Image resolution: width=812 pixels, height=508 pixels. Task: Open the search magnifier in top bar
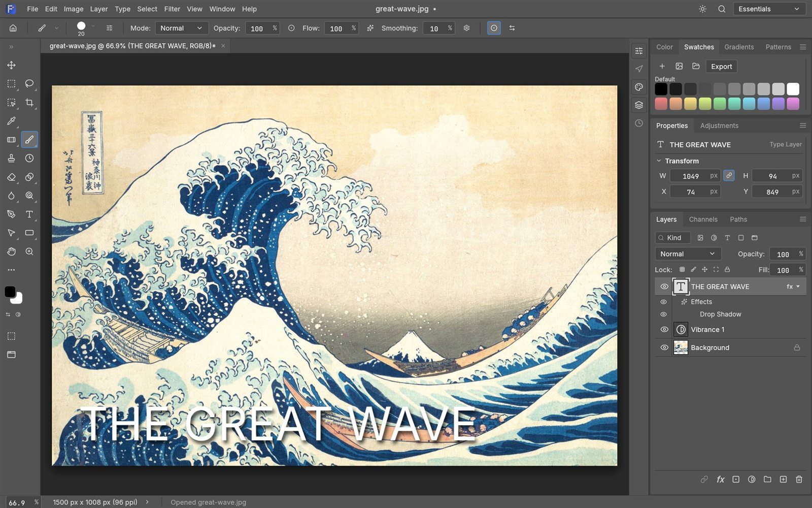coord(722,9)
